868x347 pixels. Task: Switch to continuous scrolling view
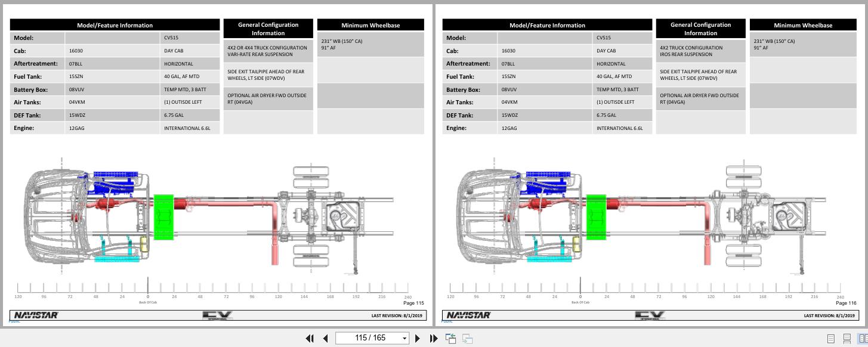[x=847, y=339]
